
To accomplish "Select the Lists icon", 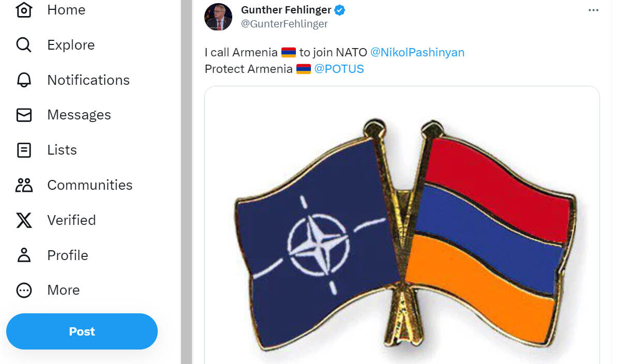I will pyautogui.click(x=24, y=150).
